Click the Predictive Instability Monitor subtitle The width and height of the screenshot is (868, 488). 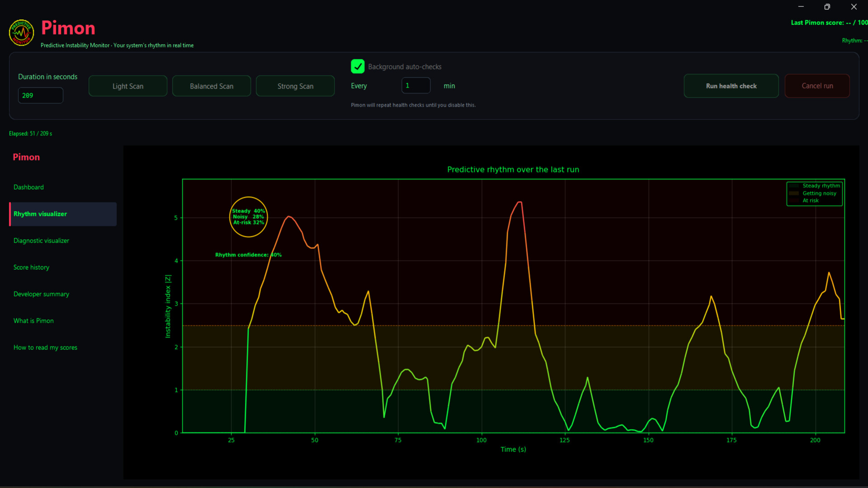pyautogui.click(x=117, y=45)
